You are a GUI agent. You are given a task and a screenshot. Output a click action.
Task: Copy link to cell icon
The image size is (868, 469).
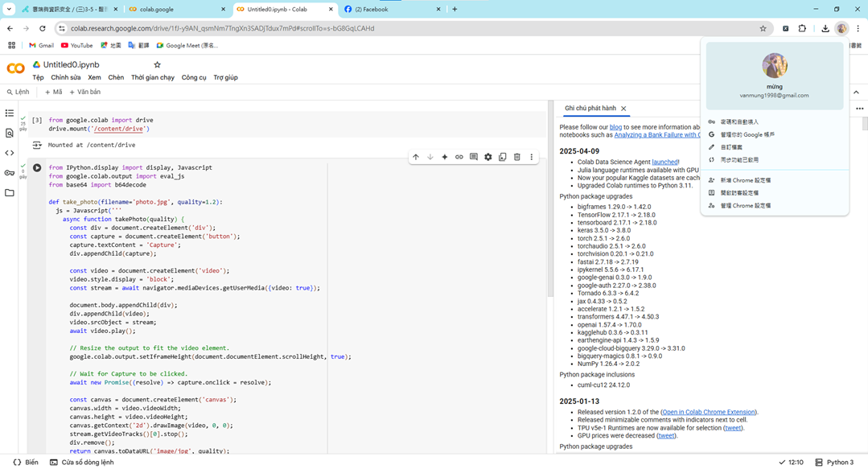pos(459,157)
